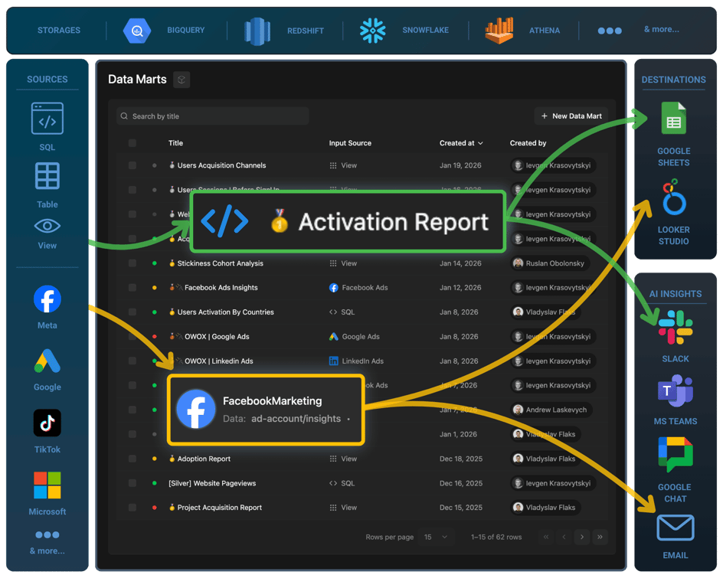Select the SQL source icon
The height and width of the screenshot is (588, 723).
(x=47, y=119)
